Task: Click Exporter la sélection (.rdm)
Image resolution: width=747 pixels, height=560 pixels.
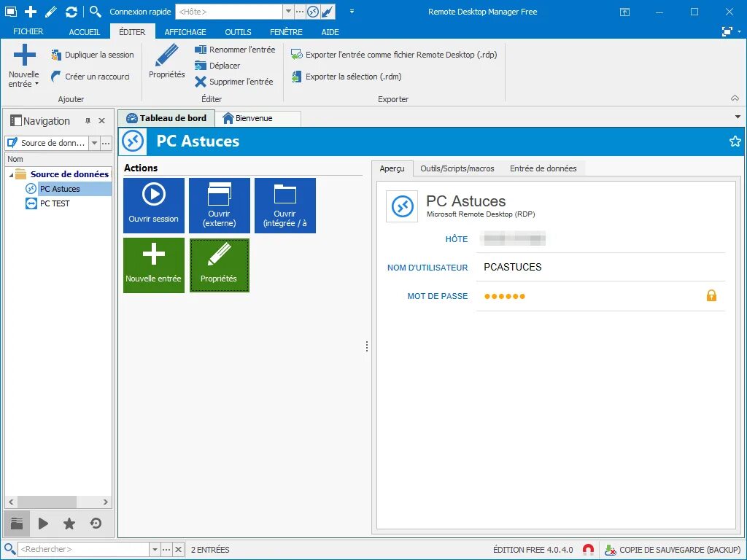Action: (347, 77)
